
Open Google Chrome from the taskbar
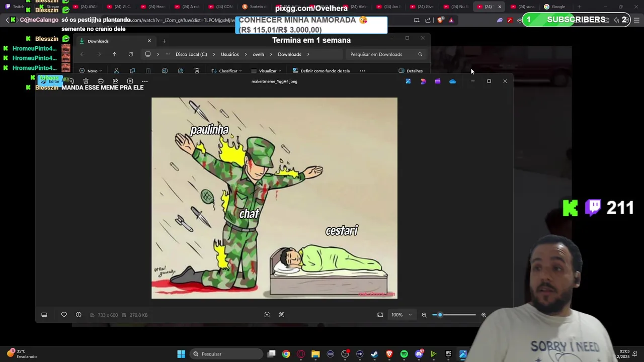pyautogui.click(x=286, y=354)
